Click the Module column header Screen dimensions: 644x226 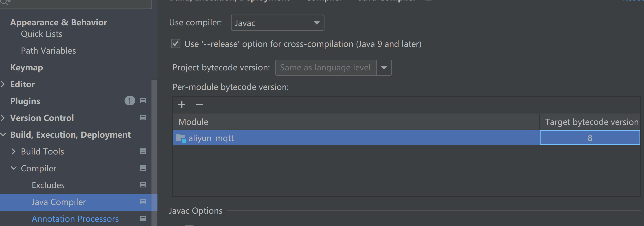[193, 122]
